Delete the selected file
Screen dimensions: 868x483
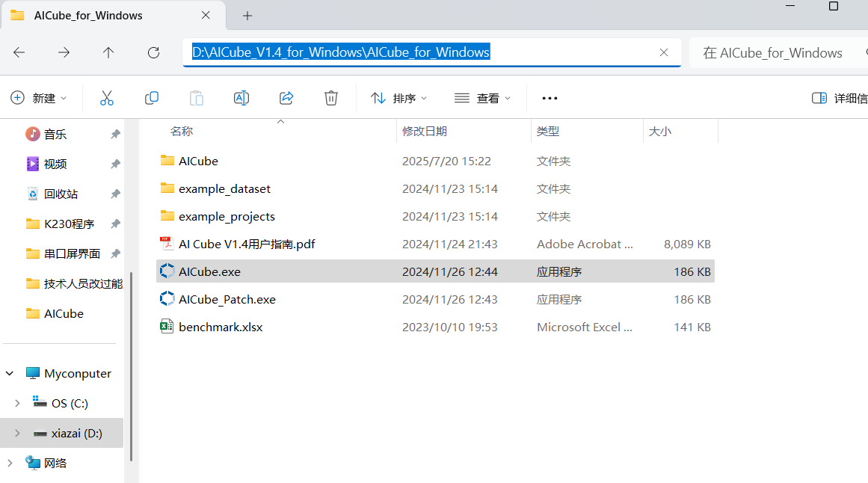[x=331, y=98]
